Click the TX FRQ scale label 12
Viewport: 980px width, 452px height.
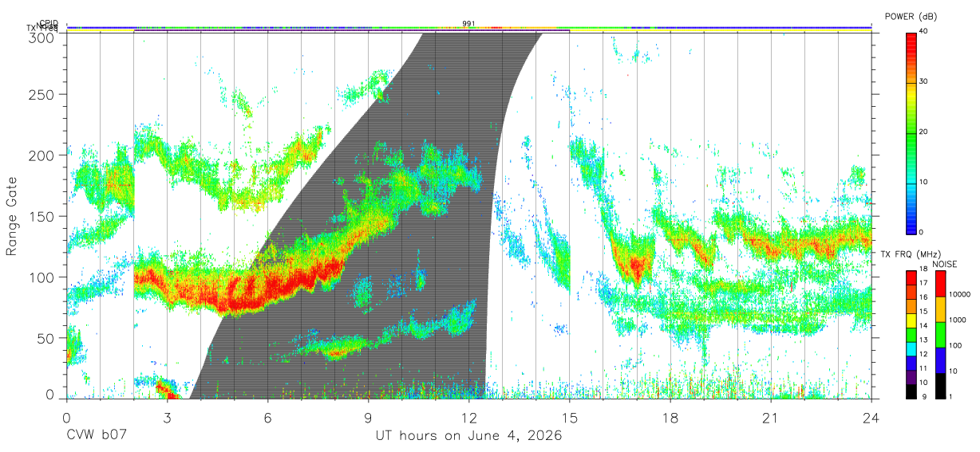coord(922,353)
